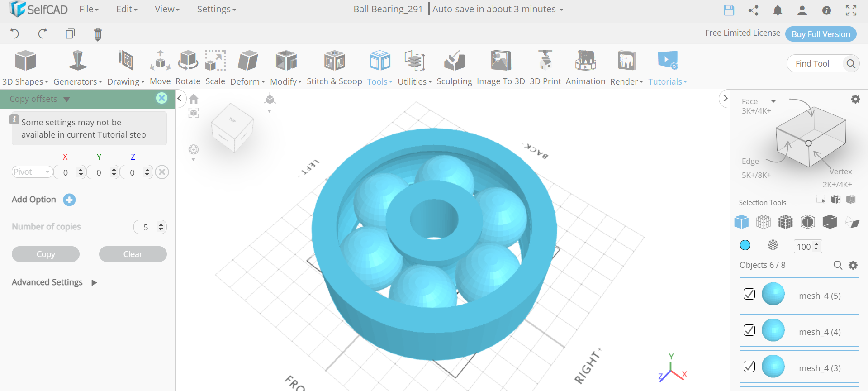Click the info icon in header
868x391 pixels.
point(826,10)
